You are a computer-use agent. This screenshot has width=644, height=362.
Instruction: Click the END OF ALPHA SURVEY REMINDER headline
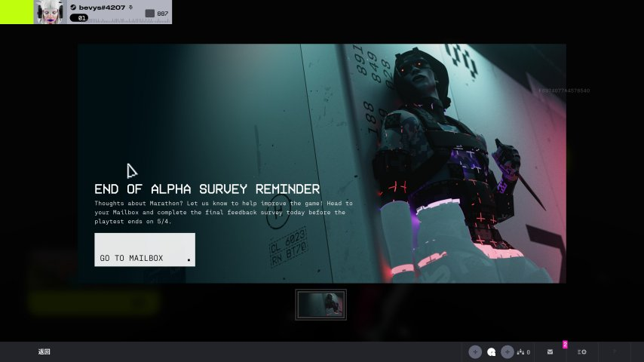coord(207,189)
